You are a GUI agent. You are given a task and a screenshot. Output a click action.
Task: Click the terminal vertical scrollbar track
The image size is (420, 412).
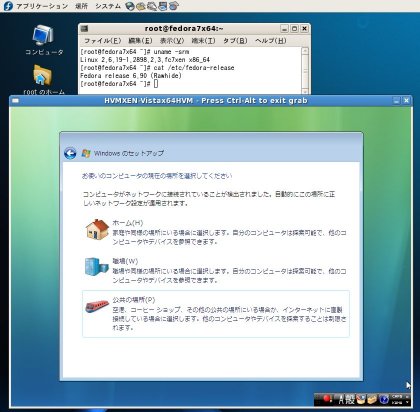[x=305, y=71]
